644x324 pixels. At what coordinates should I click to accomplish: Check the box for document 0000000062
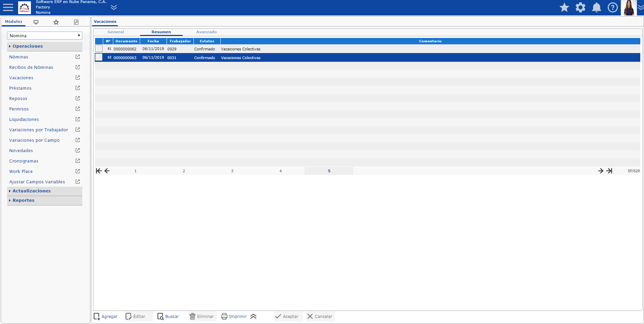coord(99,49)
